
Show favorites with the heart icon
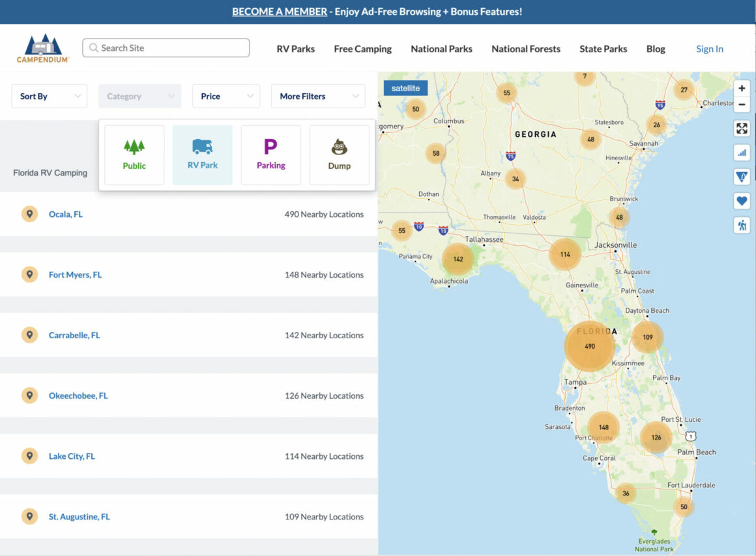click(742, 201)
